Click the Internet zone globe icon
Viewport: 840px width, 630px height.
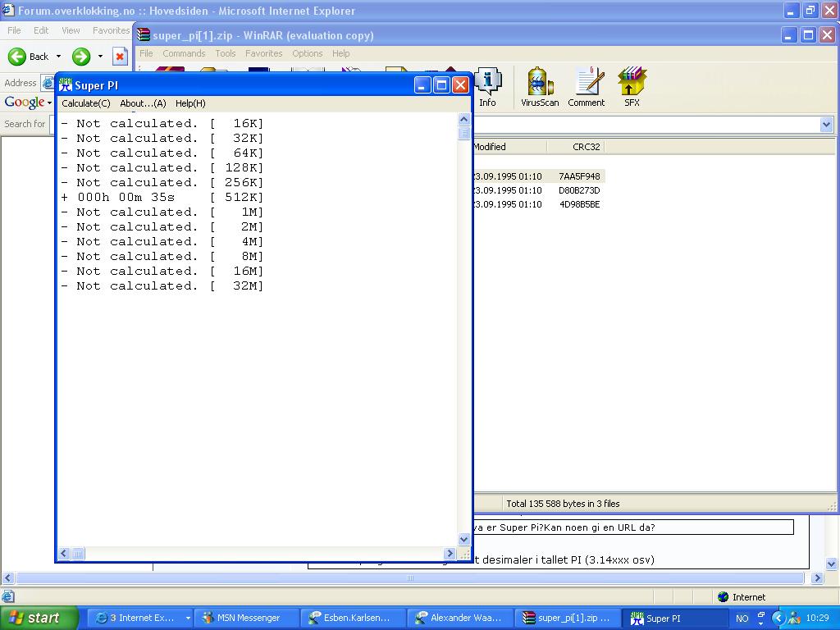(x=724, y=597)
